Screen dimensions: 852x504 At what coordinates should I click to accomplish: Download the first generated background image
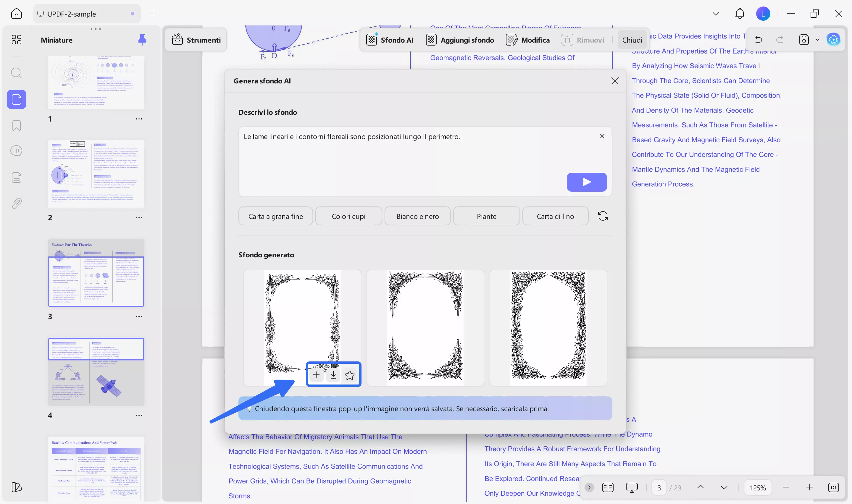[x=333, y=375]
